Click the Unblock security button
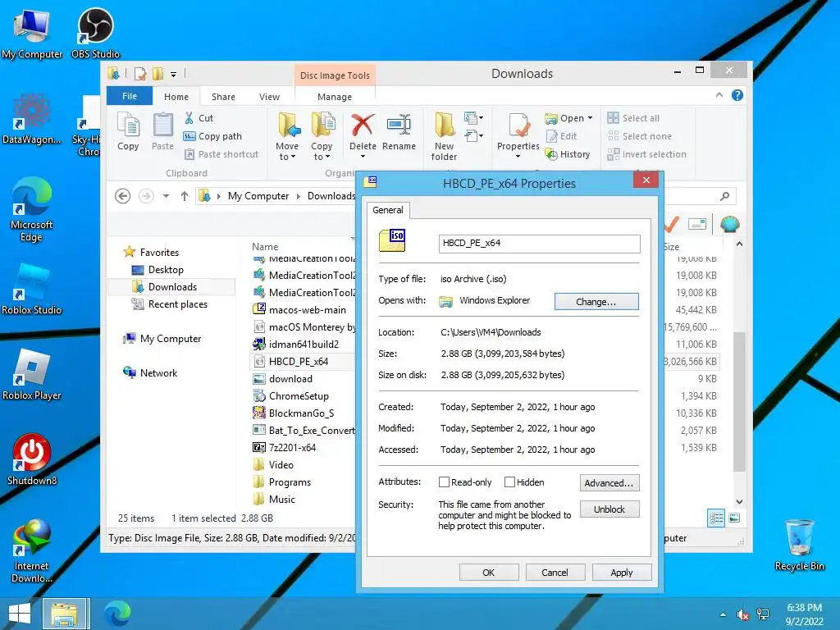840x630 pixels. point(609,509)
